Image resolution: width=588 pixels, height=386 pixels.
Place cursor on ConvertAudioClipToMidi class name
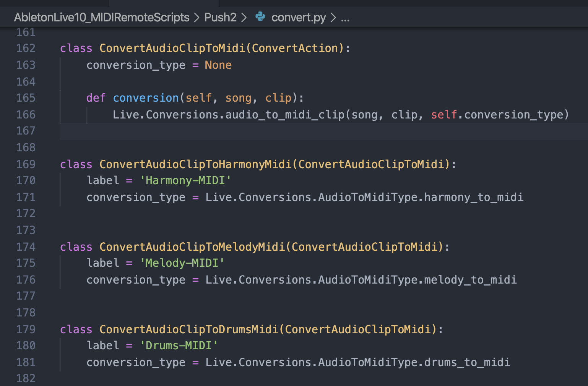(x=171, y=48)
